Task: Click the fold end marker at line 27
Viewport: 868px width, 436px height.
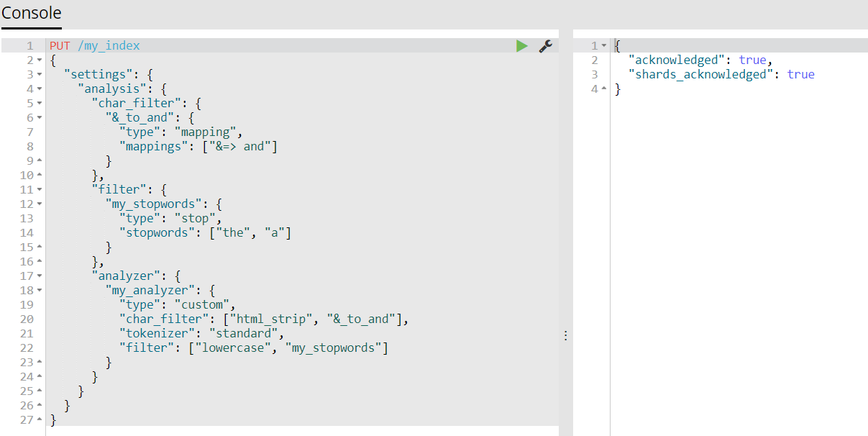Action: tap(39, 420)
